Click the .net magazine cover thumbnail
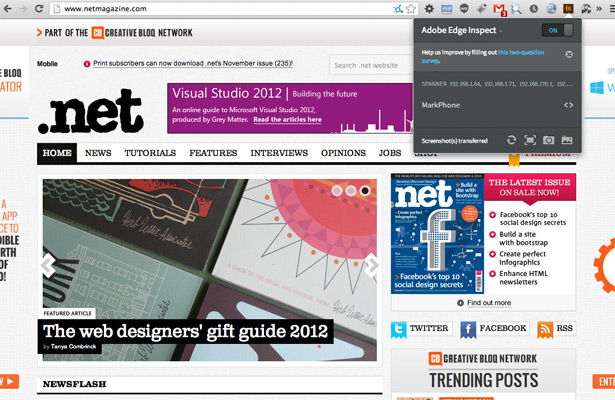 [x=437, y=234]
